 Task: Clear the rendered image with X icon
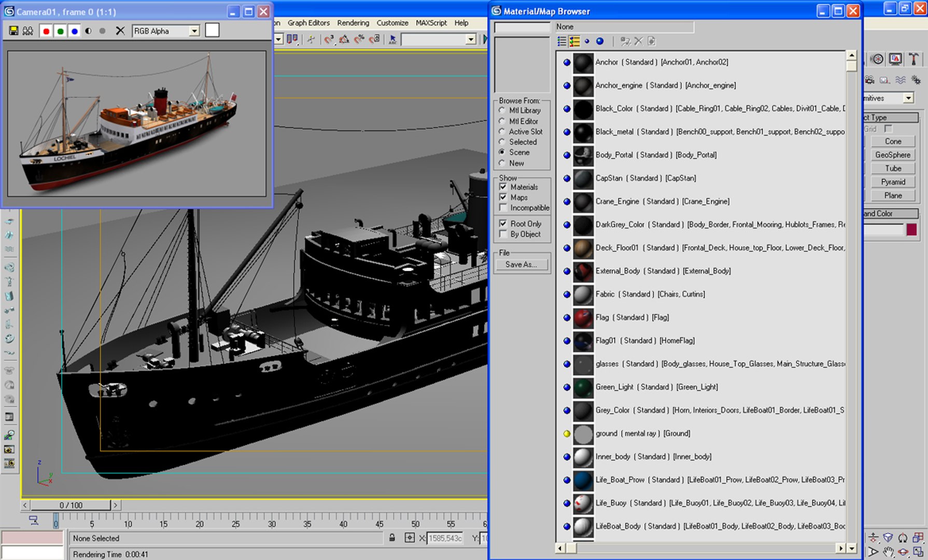click(x=120, y=31)
